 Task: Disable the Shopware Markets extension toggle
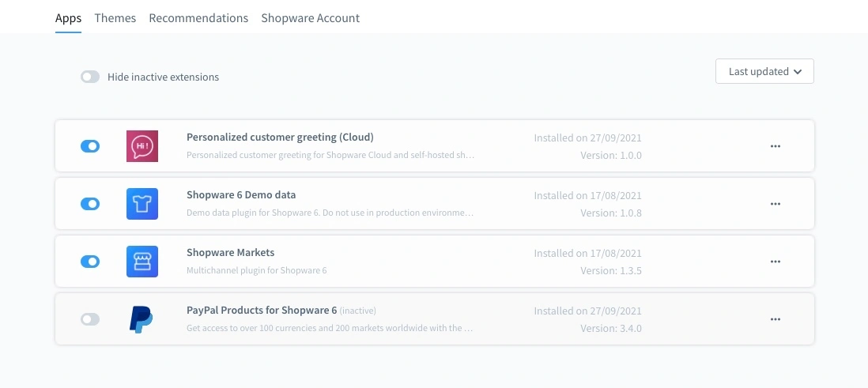[90, 262]
